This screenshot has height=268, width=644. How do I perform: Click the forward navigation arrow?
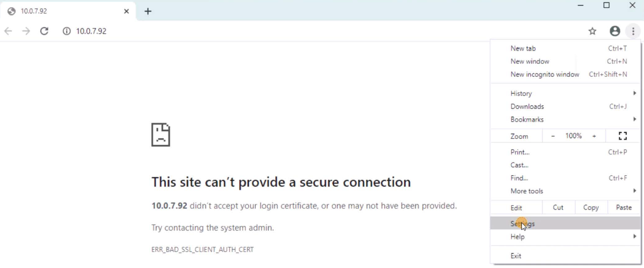point(26,31)
